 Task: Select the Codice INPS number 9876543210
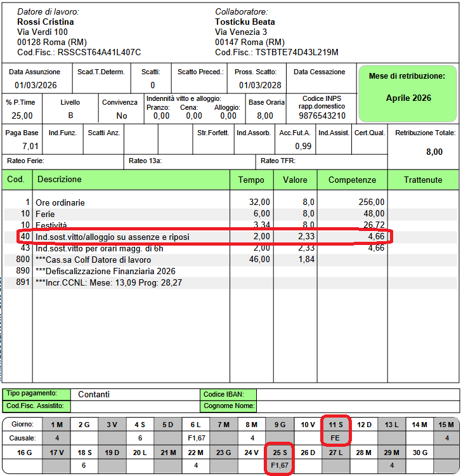322,116
